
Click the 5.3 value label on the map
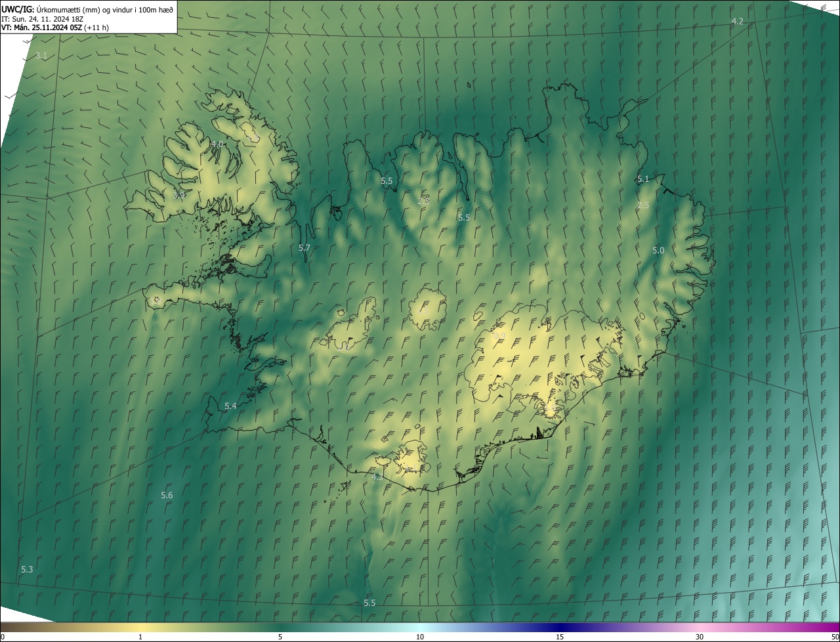tap(27, 569)
